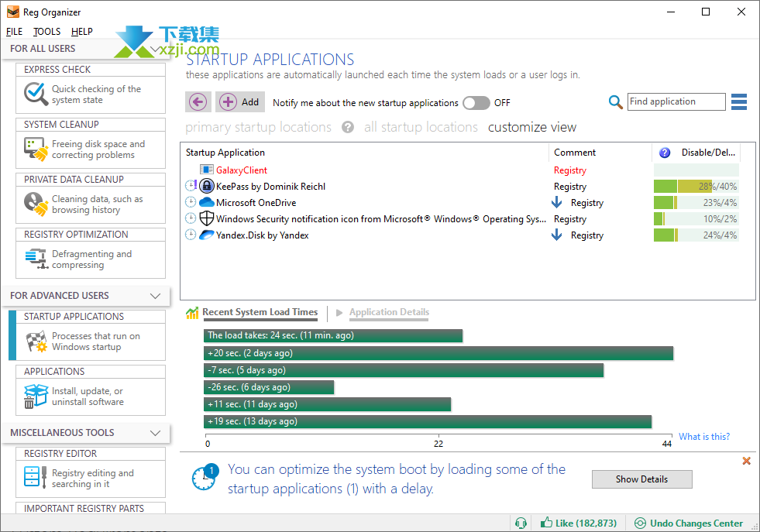Click the KeePass lock icon
Image resolution: width=760 pixels, height=532 pixels.
207,186
